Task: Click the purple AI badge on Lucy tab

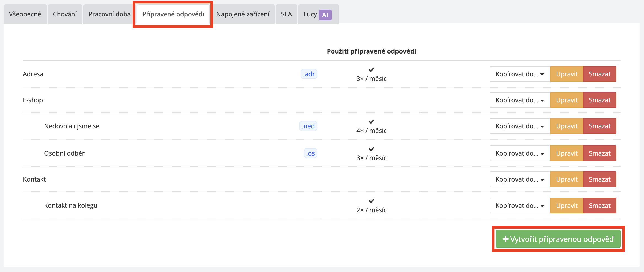Action: point(325,15)
